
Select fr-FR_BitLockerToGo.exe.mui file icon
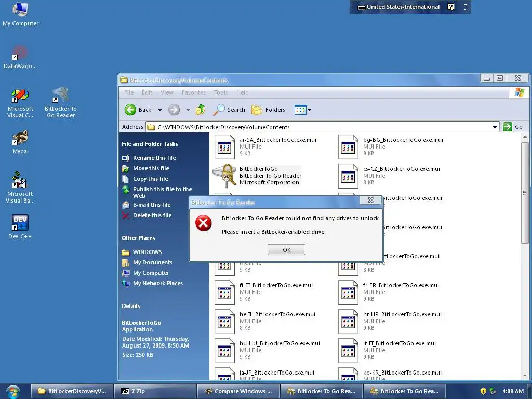[348, 292]
